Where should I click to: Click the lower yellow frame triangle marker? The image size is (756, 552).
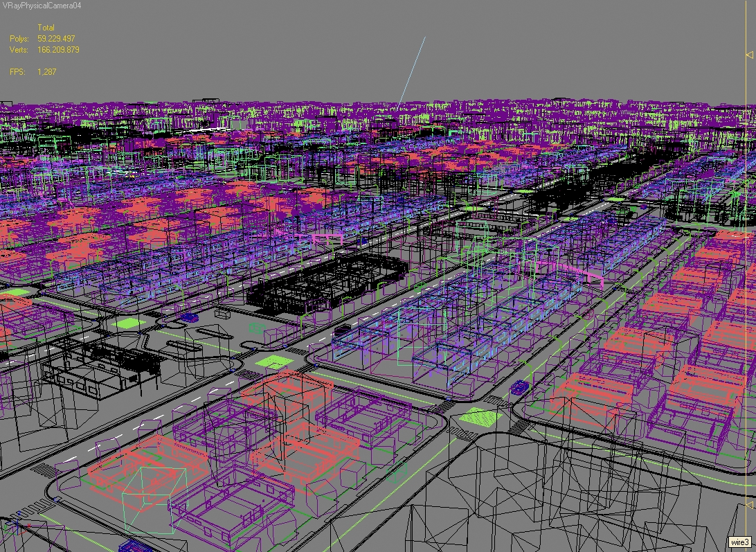[750, 505]
